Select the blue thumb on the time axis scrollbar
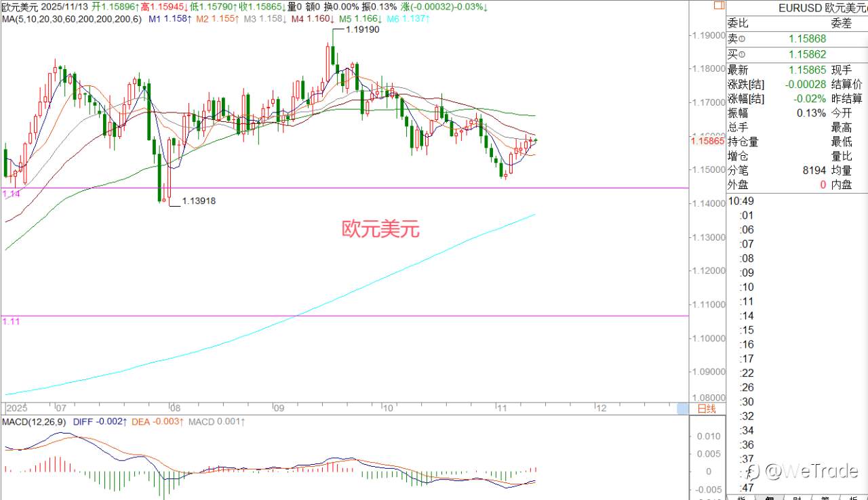Image resolution: width=868 pixels, height=500 pixels. coord(683,408)
